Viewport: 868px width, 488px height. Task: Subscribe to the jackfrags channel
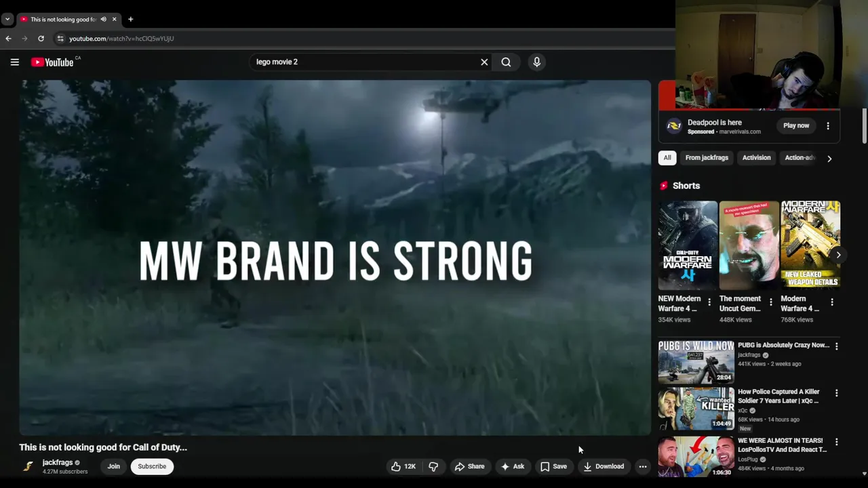coord(152,466)
